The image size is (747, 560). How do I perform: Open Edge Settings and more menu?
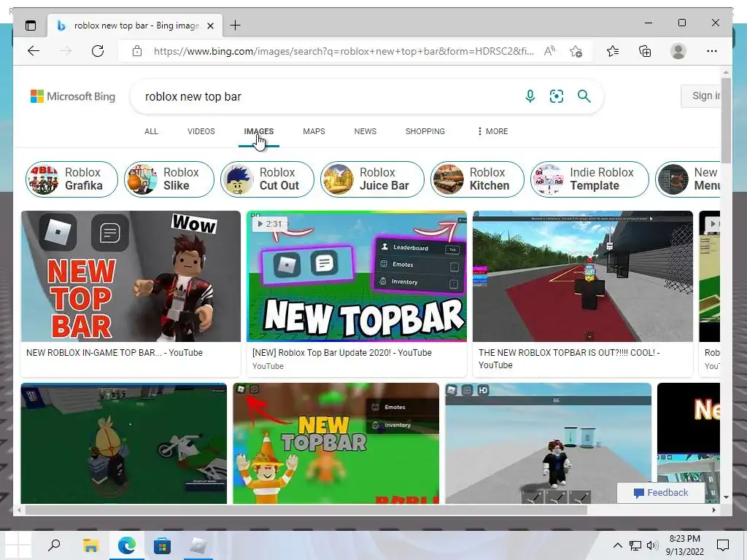[x=712, y=51]
